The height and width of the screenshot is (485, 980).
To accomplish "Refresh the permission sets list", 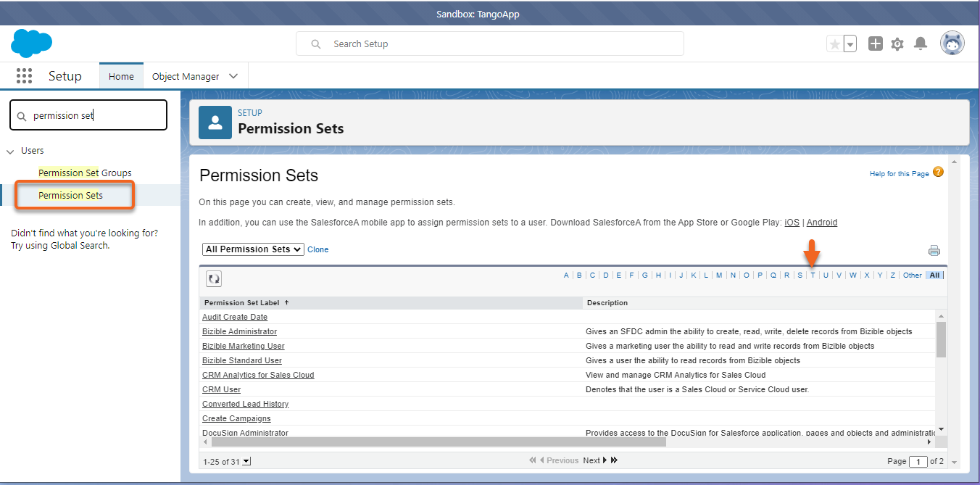I will coord(213,278).
